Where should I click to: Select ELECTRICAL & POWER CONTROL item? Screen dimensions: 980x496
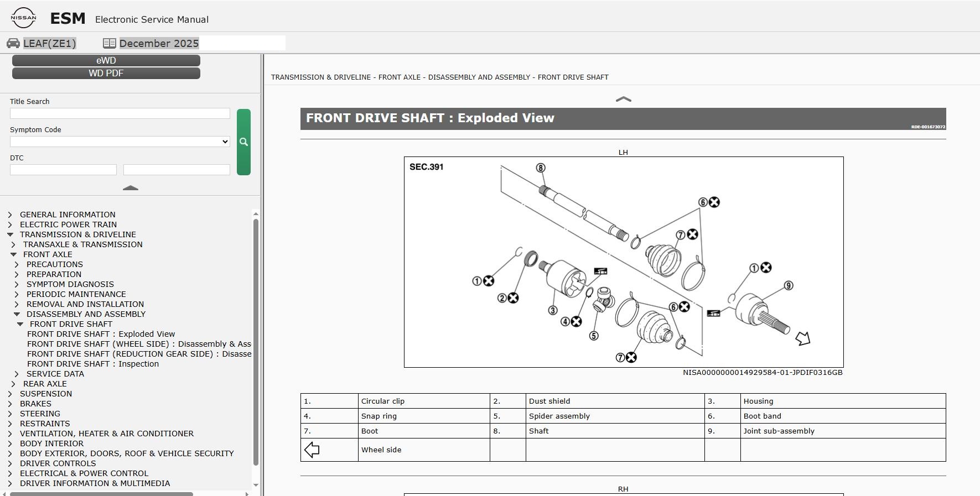coord(84,473)
